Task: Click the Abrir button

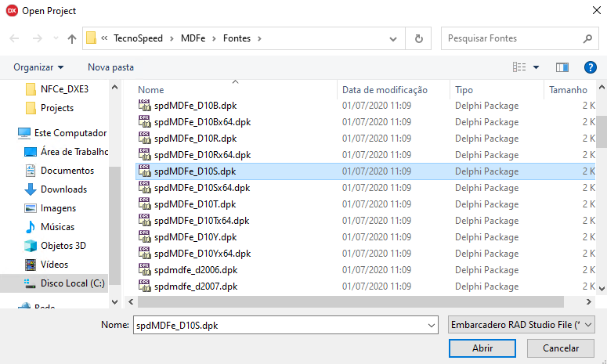Action: [482, 348]
